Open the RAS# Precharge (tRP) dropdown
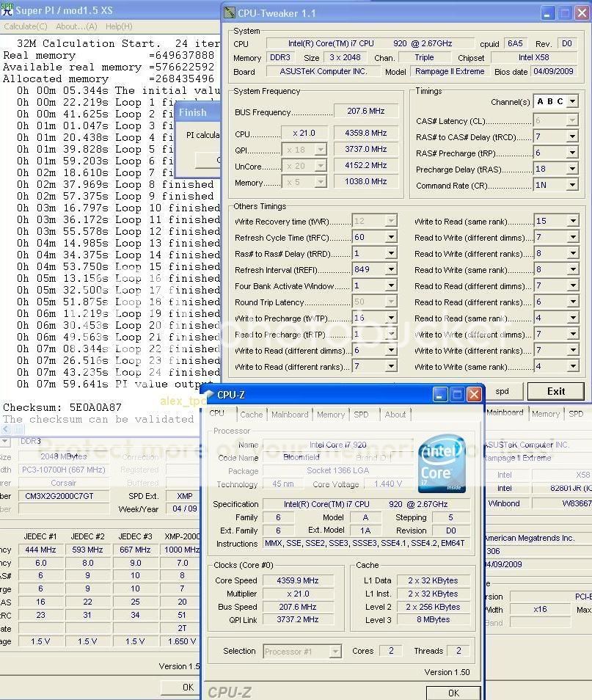Viewport: 592px width, 700px height. tap(572, 153)
